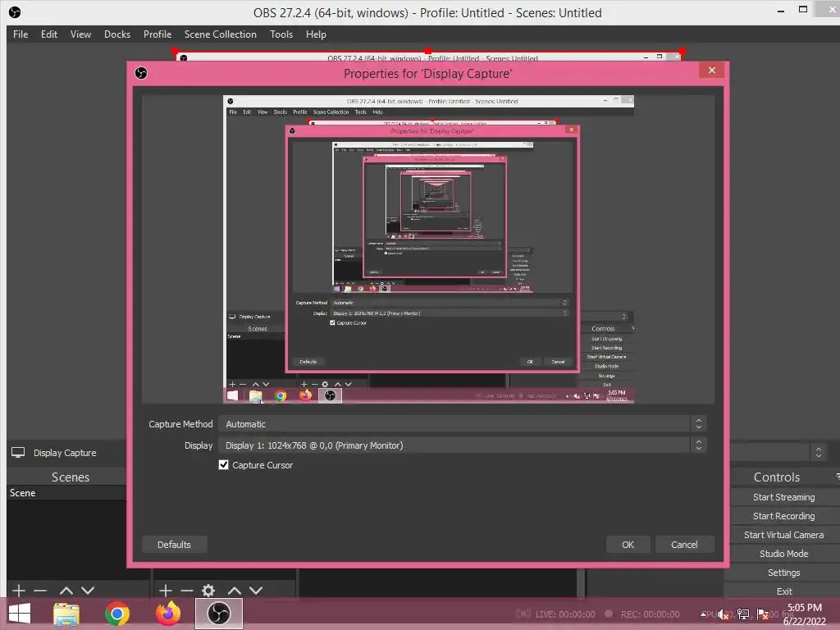Open the Scene Collection menu

tap(220, 34)
